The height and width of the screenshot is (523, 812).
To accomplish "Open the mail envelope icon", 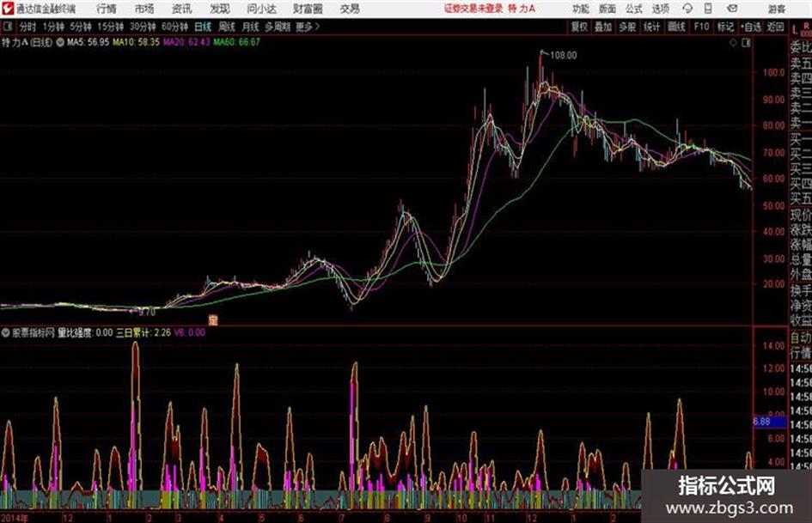I will click(x=732, y=9).
